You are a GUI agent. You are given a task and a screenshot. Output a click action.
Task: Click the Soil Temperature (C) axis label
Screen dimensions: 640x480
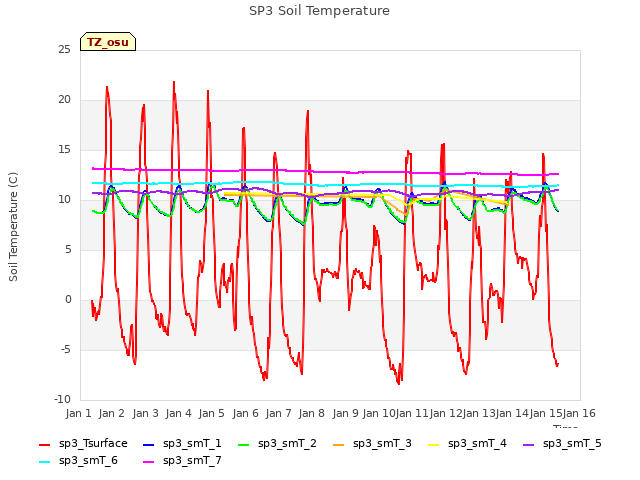coord(13,227)
